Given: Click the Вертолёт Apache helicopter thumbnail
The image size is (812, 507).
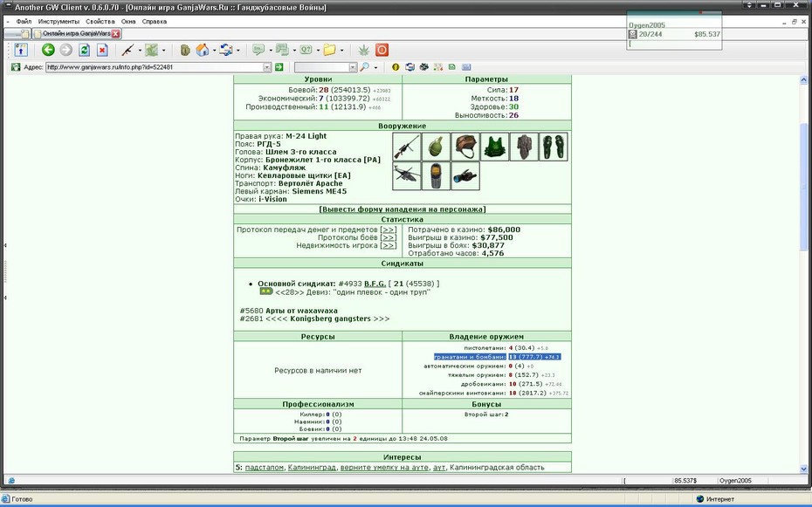Looking at the screenshot, I should tap(407, 176).
